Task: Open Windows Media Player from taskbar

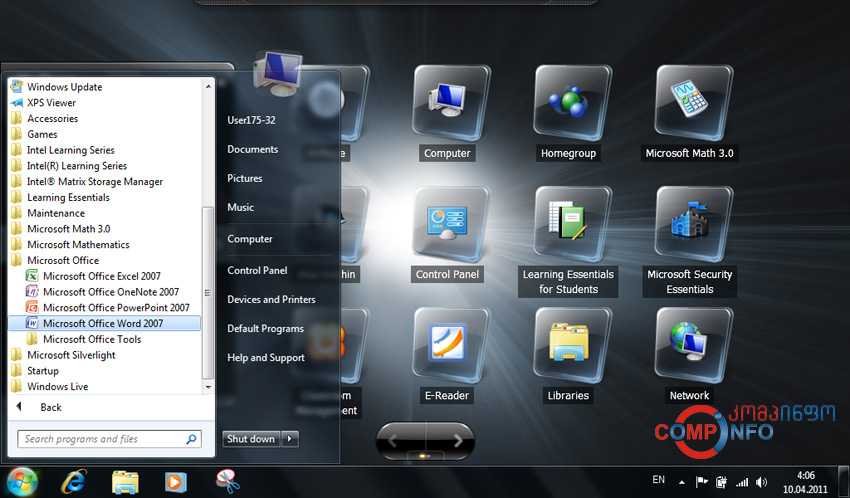Action: pos(175,482)
